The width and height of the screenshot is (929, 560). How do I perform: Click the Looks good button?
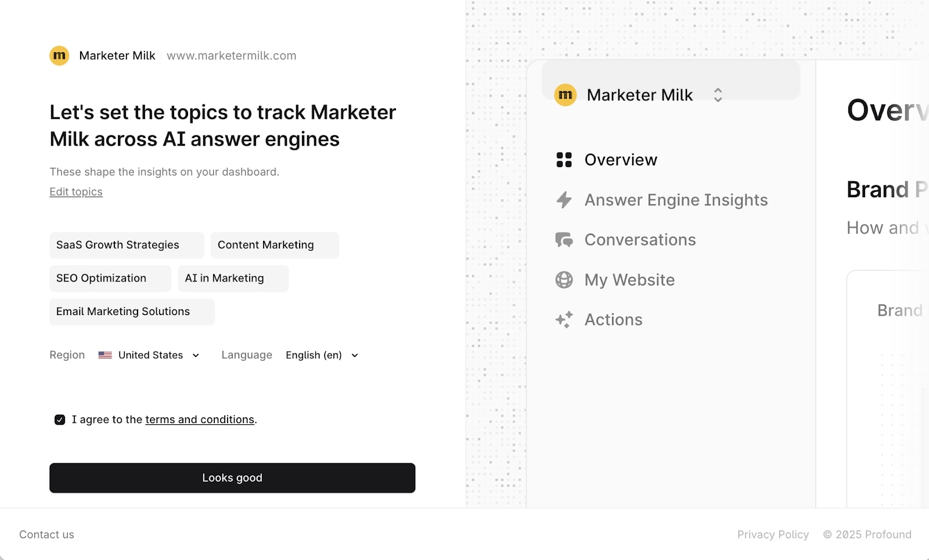232,478
